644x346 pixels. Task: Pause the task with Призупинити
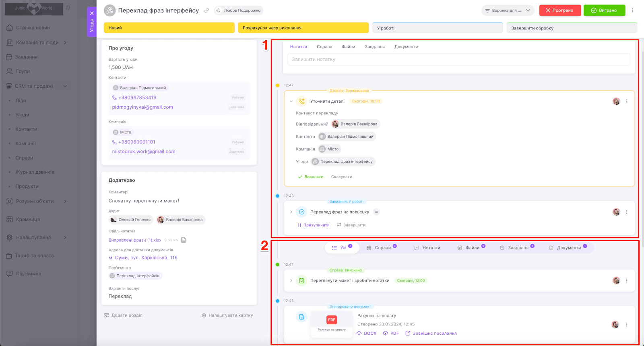tap(314, 225)
